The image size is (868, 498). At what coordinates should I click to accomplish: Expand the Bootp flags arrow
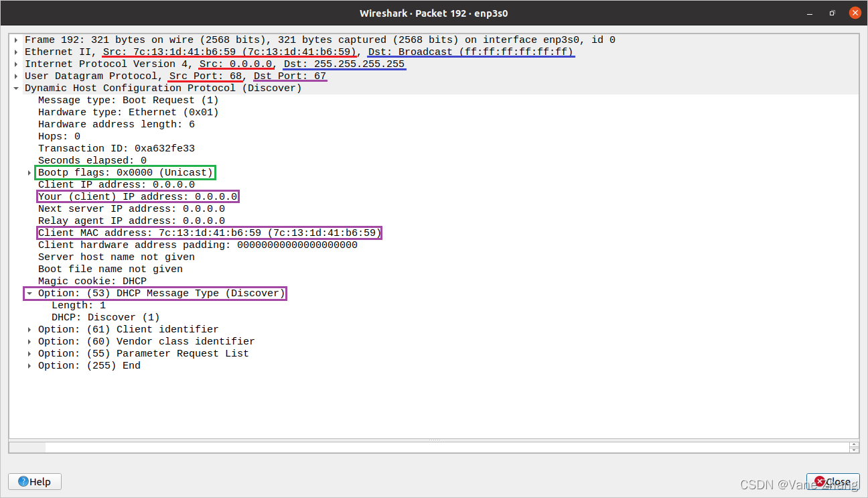[29, 173]
